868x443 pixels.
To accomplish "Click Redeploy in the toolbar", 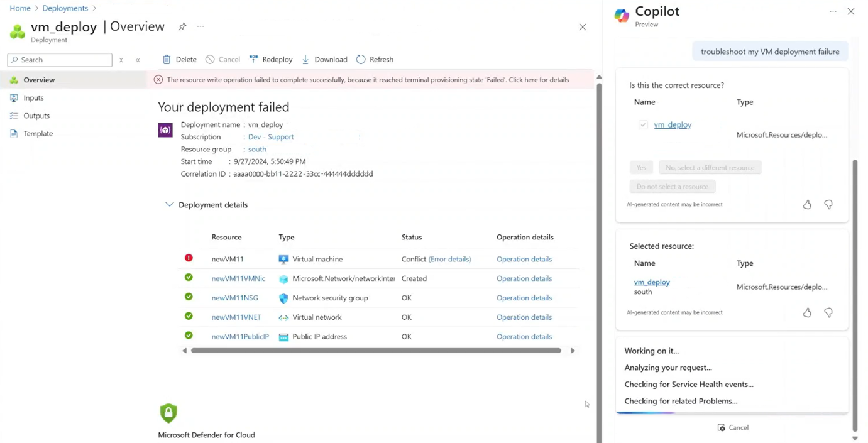I will coord(271,59).
